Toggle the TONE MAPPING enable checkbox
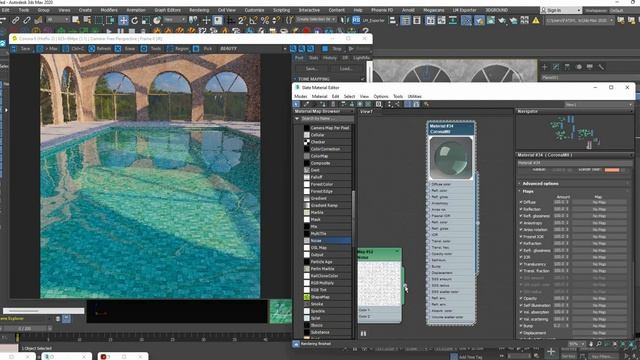 (362, 79)
